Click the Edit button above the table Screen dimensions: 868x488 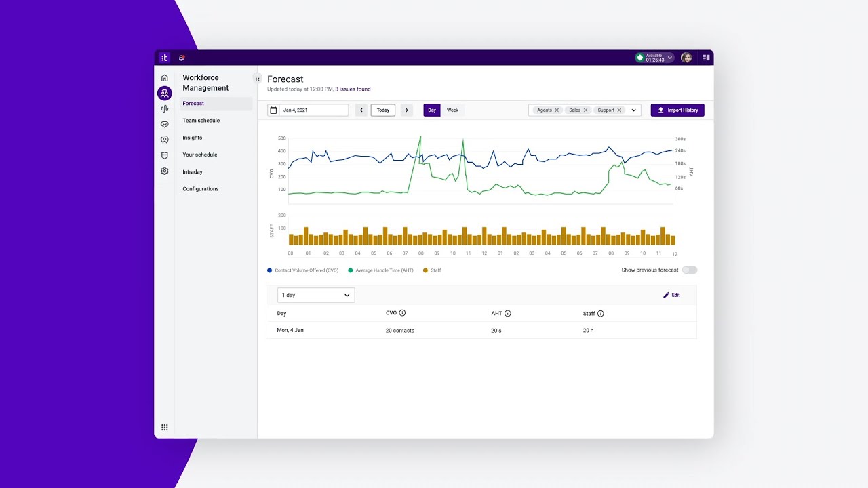671,295
